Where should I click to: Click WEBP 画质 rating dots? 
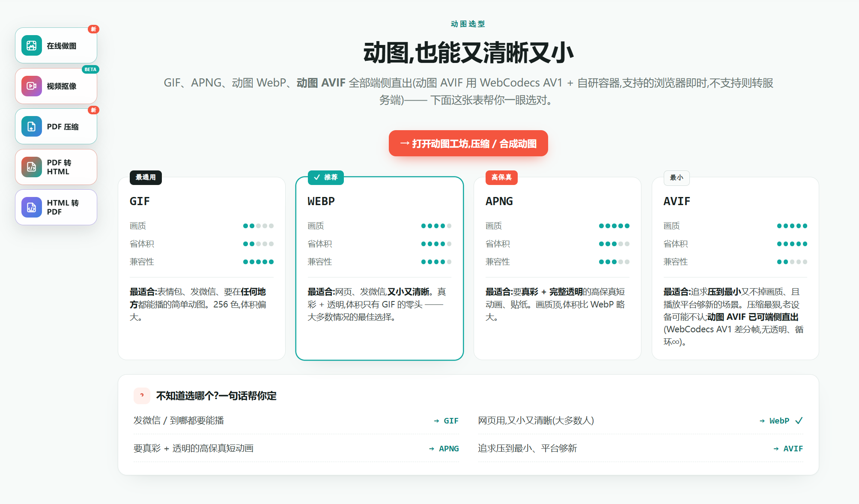click(x=436, y=226)
